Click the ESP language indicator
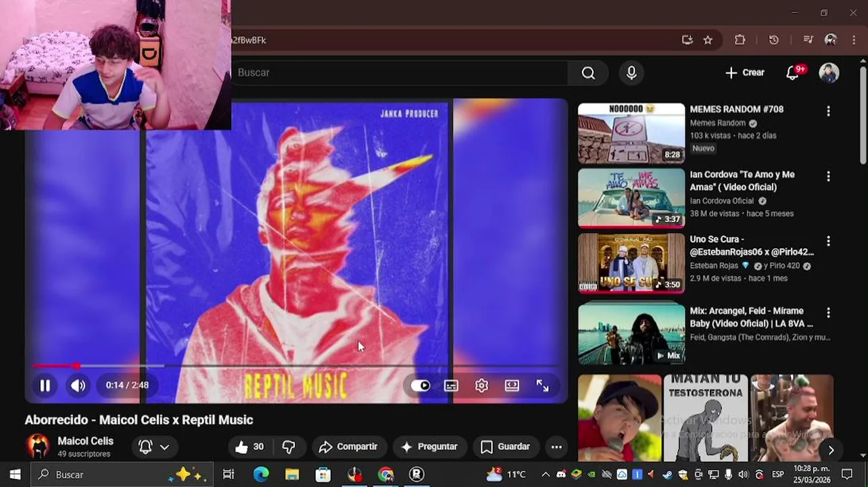 pyautogui.click(x=777, y=474)
